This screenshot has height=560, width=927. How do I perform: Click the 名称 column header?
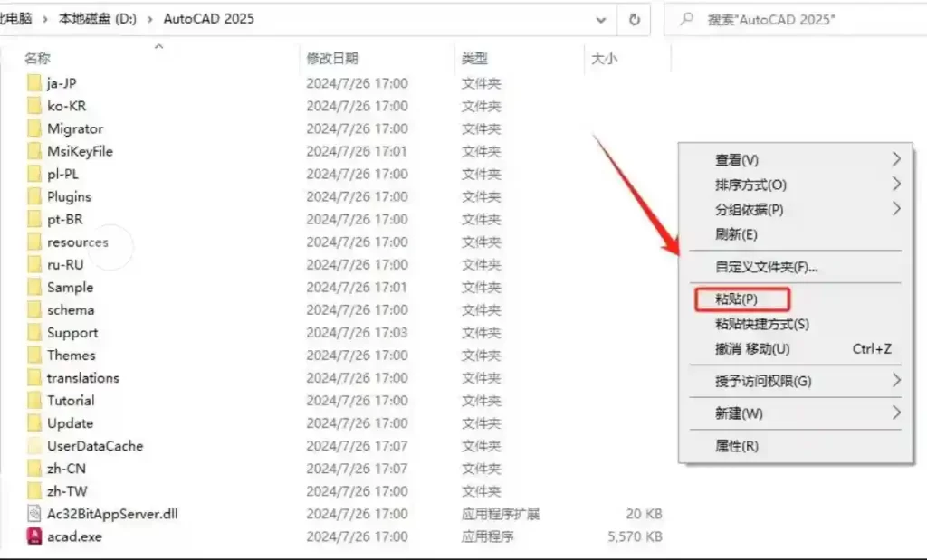pyautogui.click(x=38, y=59)
